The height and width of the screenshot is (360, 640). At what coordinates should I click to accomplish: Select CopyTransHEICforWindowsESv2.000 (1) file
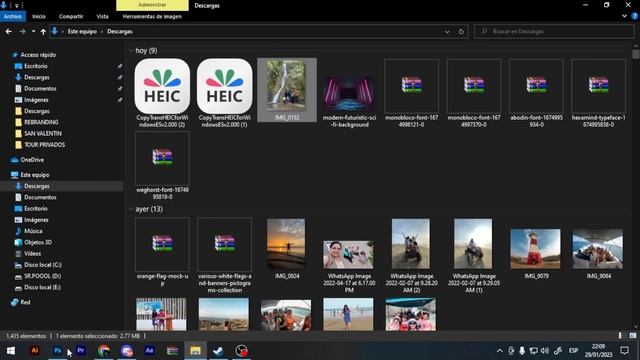pos(224,93)
